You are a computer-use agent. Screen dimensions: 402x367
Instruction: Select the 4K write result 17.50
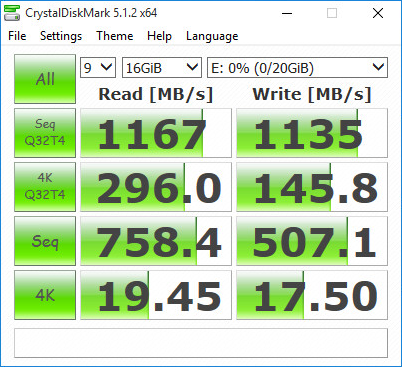coord(312,295)
